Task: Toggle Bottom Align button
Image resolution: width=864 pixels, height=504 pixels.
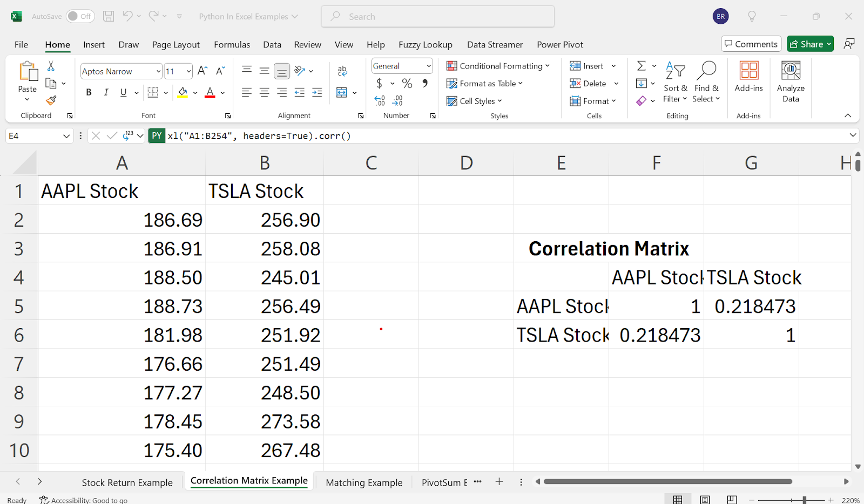Action: 281,71
